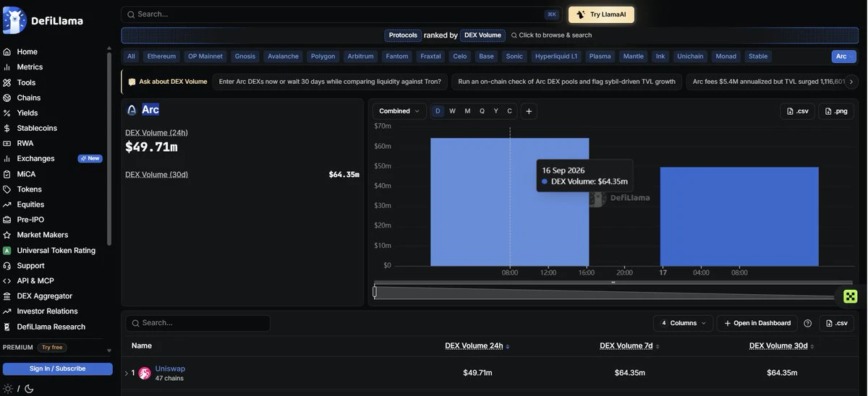Select monthly M chart interval

(x=467, y=111)
